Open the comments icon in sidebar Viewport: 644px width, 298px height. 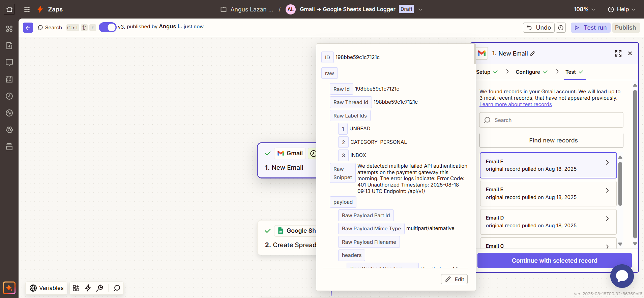tap(9, 63)
